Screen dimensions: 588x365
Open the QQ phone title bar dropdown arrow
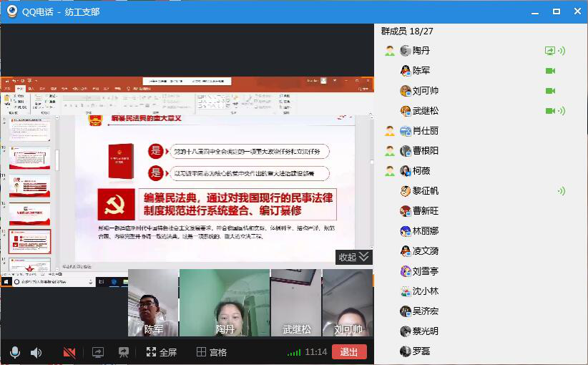533,12
